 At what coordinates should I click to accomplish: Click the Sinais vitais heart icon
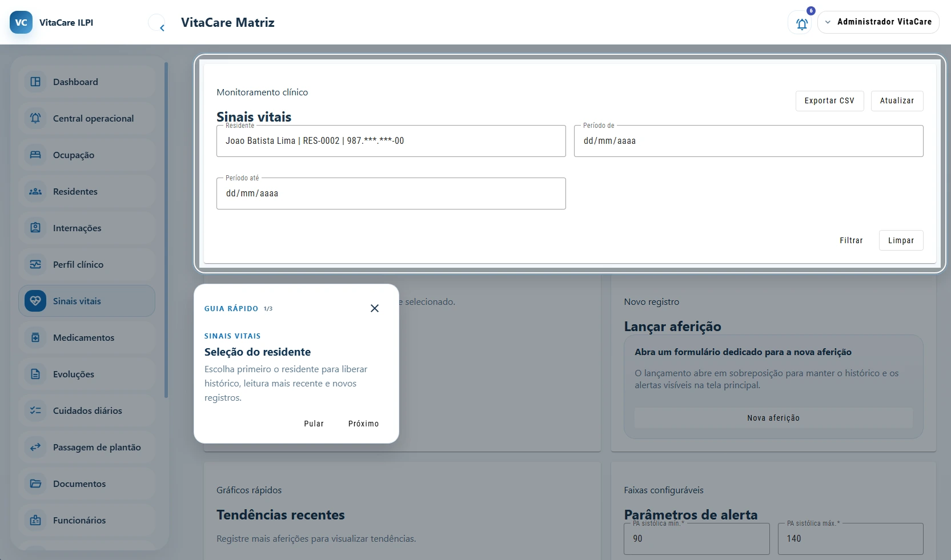[x=35, y=301]
